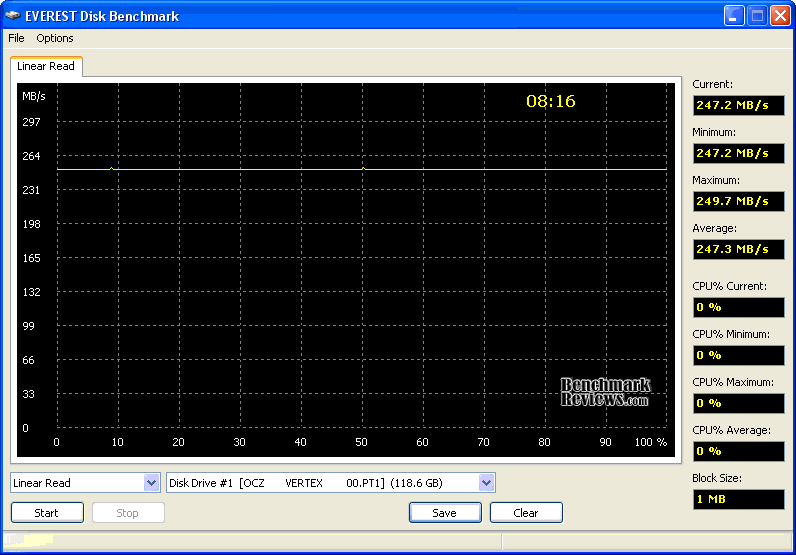The height and width of the screenshot is (555, 796).
Task: Click the Start button
Action: 47,513
